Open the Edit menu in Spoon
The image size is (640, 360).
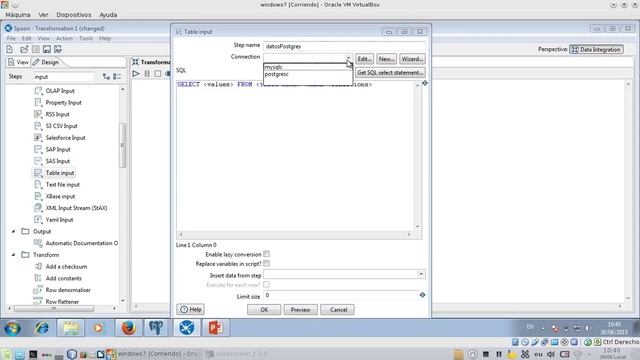click(x=27, y=38)
